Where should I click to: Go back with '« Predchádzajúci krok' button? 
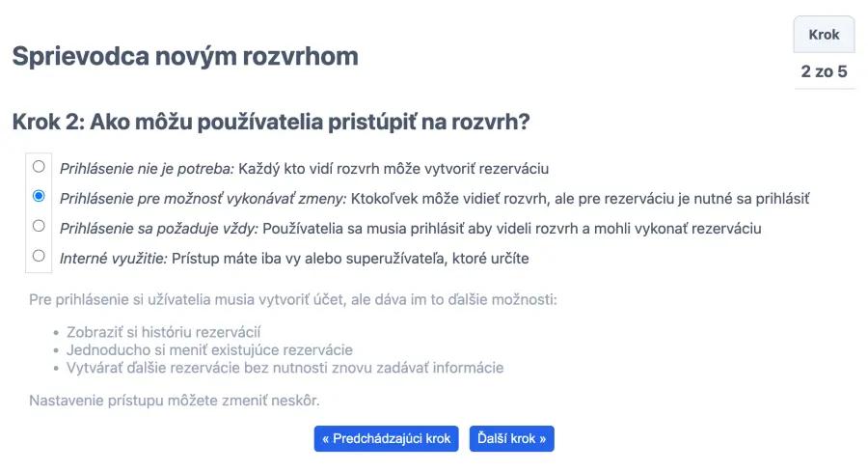click(x=387, y=438)
